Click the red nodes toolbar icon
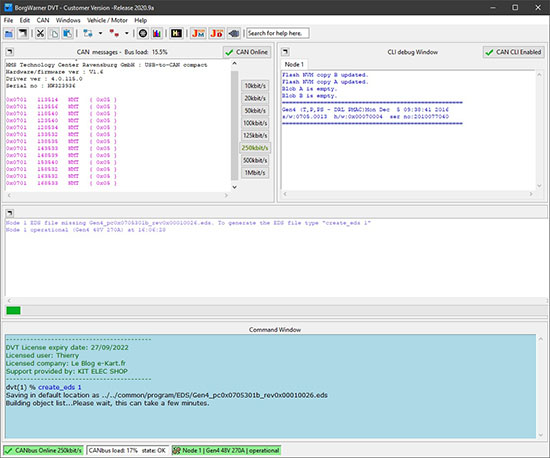The image size is (550, 458). 114,33
